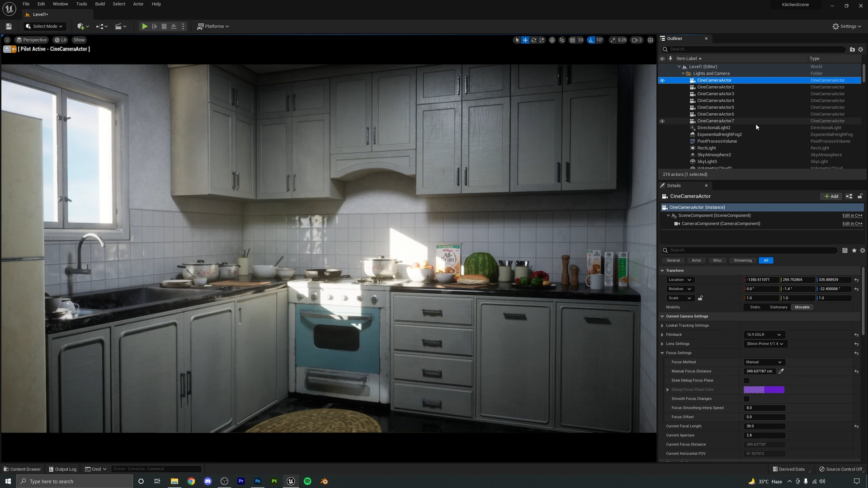Open the Settings dropdown in the top right
Viewport: 868px width, 488px height.
tap(847, 26)
